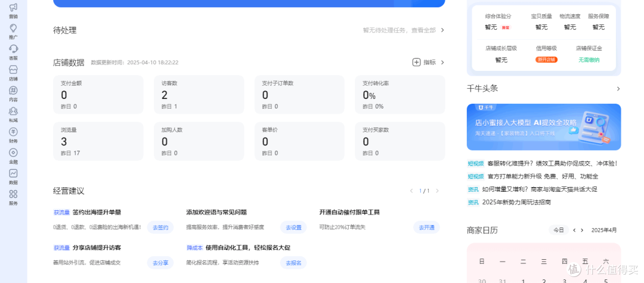The image size is (644, 283).
Task: Open the 店铺 shop sidebar icon
Action: (13, 73)
